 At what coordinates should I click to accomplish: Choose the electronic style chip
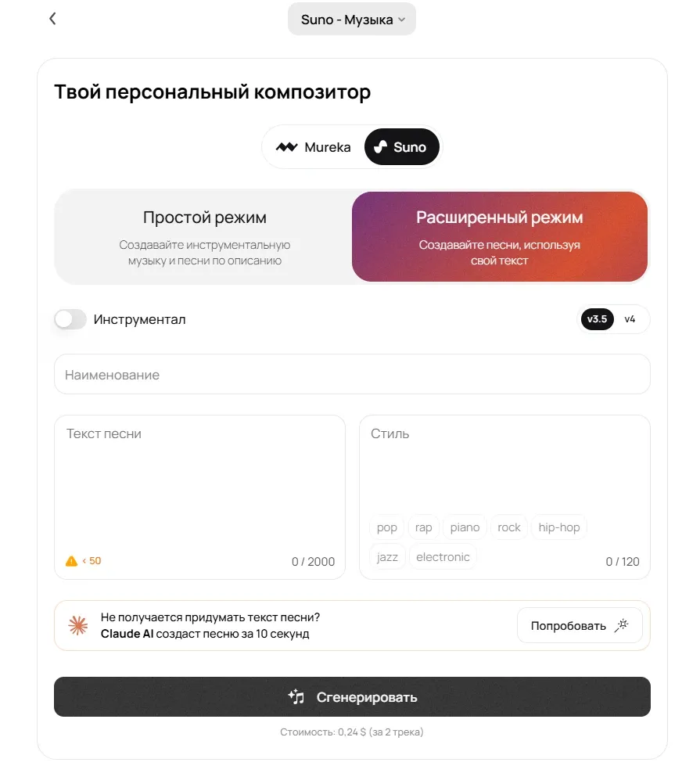tap(443, 557)
